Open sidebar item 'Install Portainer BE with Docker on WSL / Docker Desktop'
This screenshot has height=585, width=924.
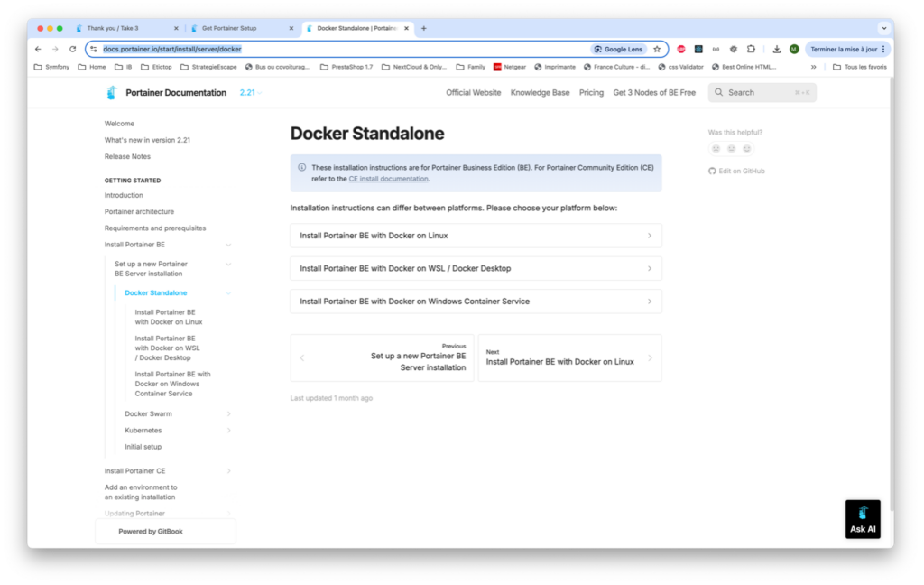(167, 348)
